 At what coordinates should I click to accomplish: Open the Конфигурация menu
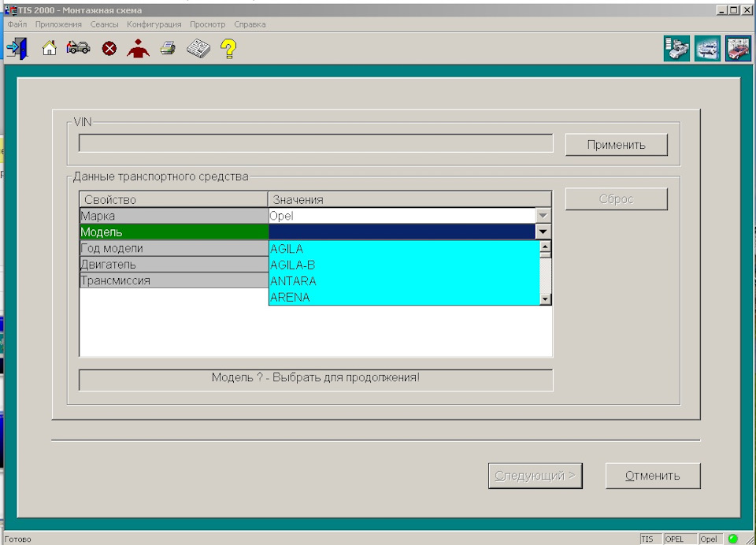click(154, 24)
